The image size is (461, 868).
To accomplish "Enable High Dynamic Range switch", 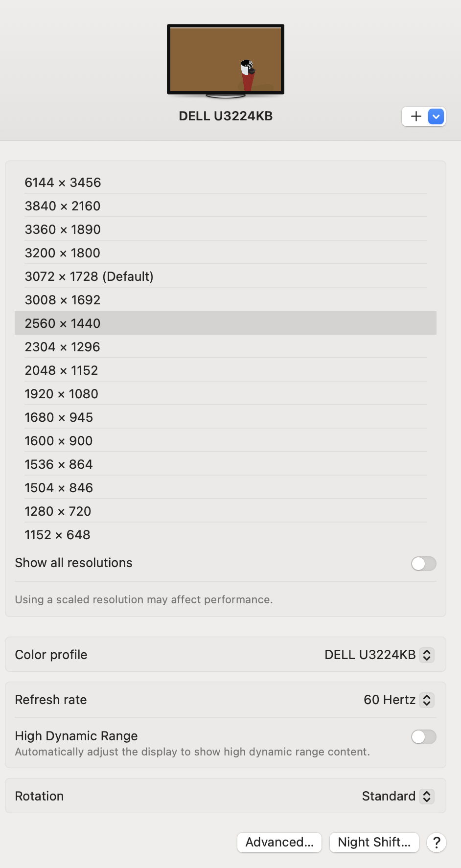I will click(x=424, y=737).
